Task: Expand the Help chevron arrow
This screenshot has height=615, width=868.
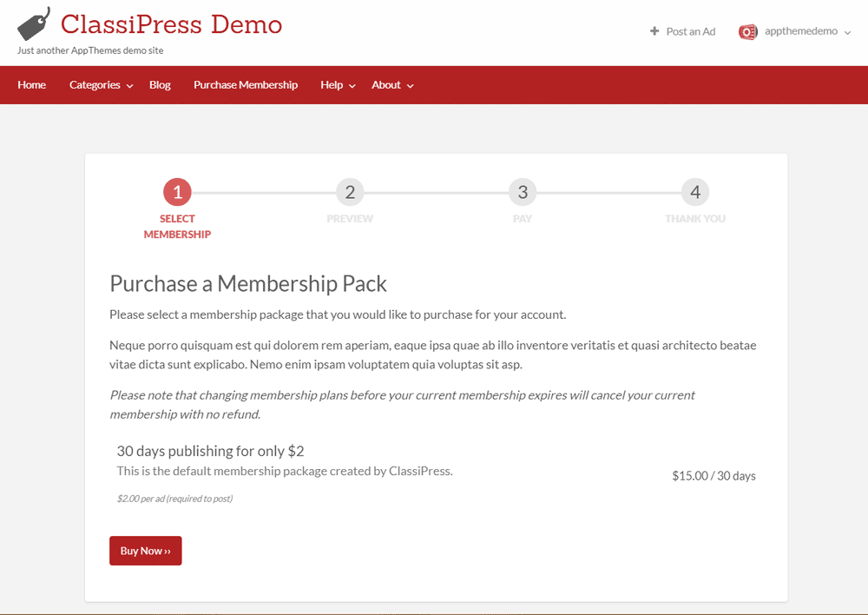Action: [352, 86]
